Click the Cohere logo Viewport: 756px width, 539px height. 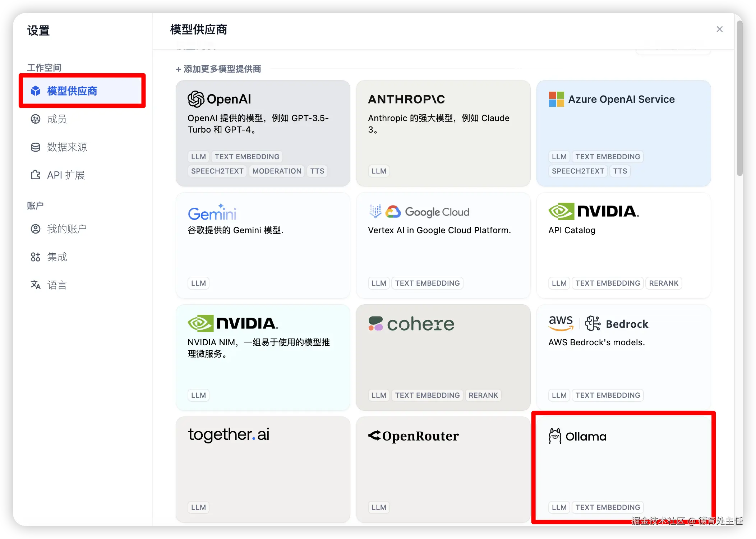(376, 323)
